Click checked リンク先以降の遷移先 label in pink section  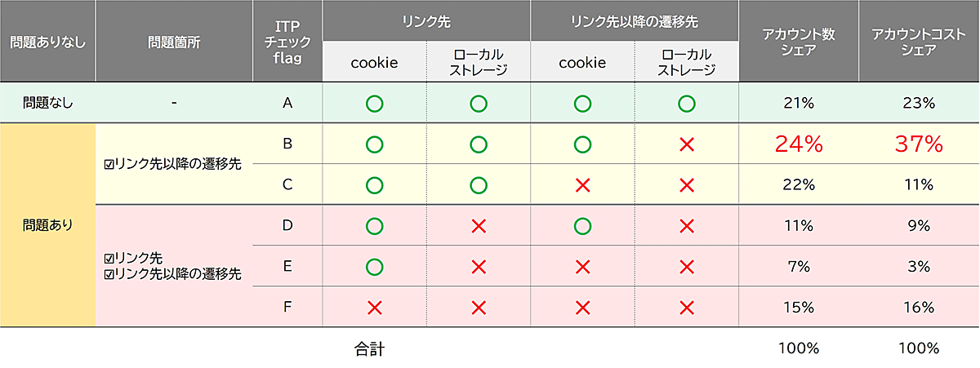click(173, 273)
